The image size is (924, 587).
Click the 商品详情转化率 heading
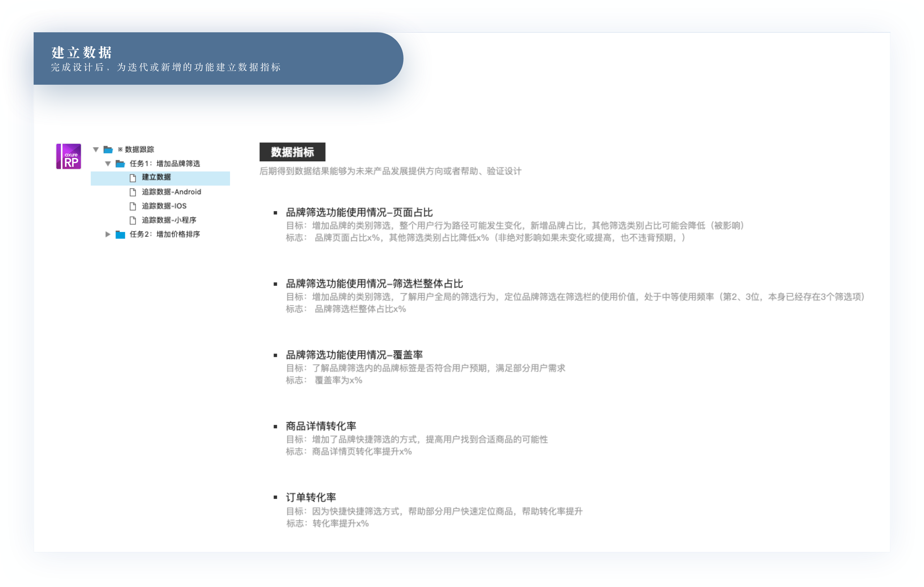point(321,426)
